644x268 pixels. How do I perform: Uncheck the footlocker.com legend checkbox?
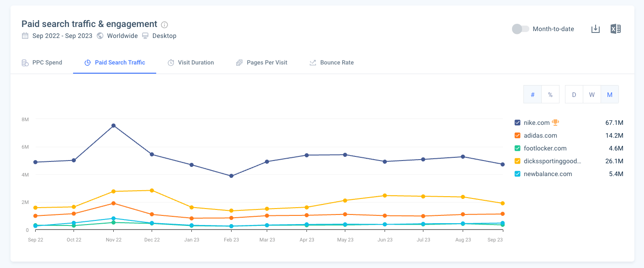(x=518, y=148)
